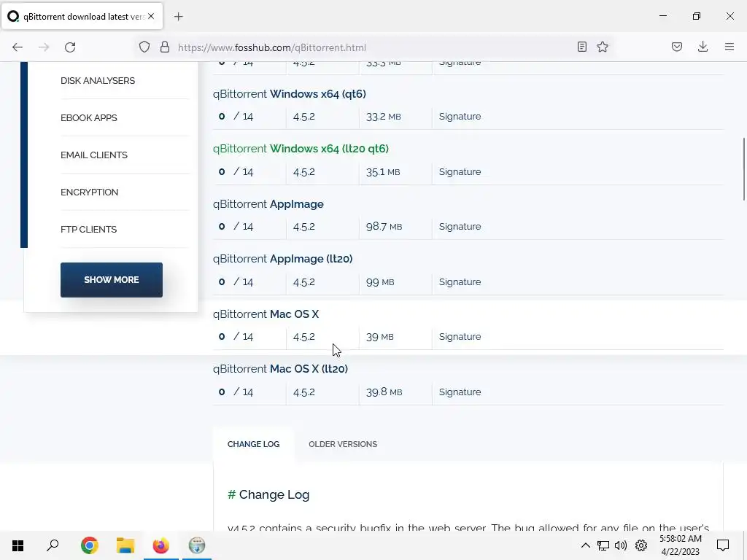
Task: Open network status tray icon
Action: coord(603,545)
